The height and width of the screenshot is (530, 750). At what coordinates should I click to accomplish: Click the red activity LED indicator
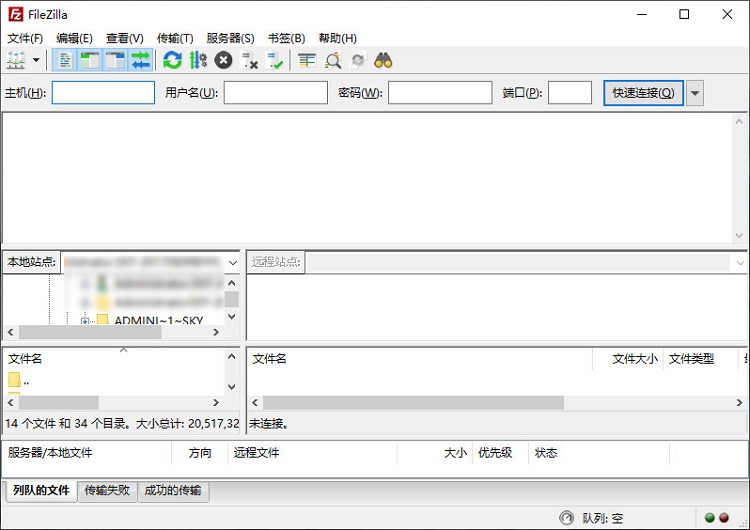click(x=724, y=518)
